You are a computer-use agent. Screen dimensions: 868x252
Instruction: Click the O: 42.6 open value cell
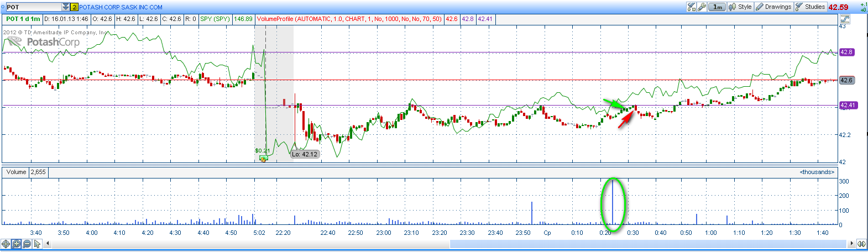point(102,19)
